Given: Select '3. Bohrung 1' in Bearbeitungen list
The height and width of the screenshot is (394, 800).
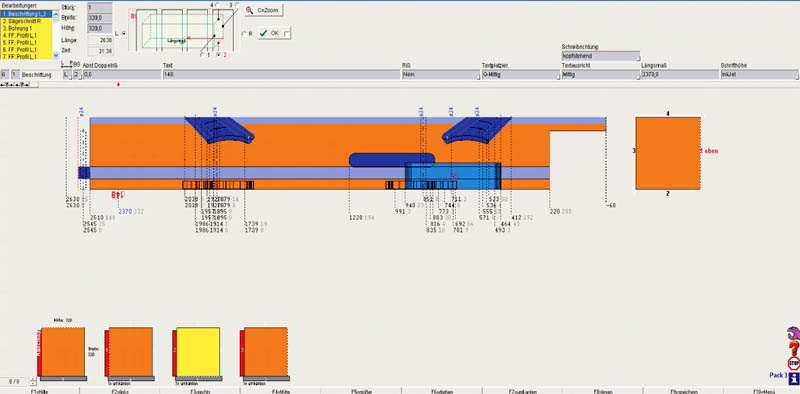Looking at the screenshot, I should pyautogui.click(x=27, y=29).
